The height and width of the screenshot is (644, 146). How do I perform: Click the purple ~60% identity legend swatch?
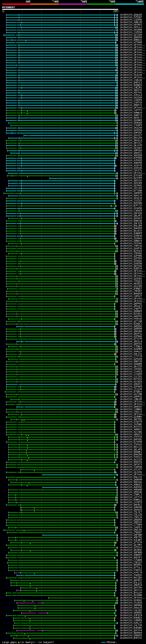pos(73,4)
